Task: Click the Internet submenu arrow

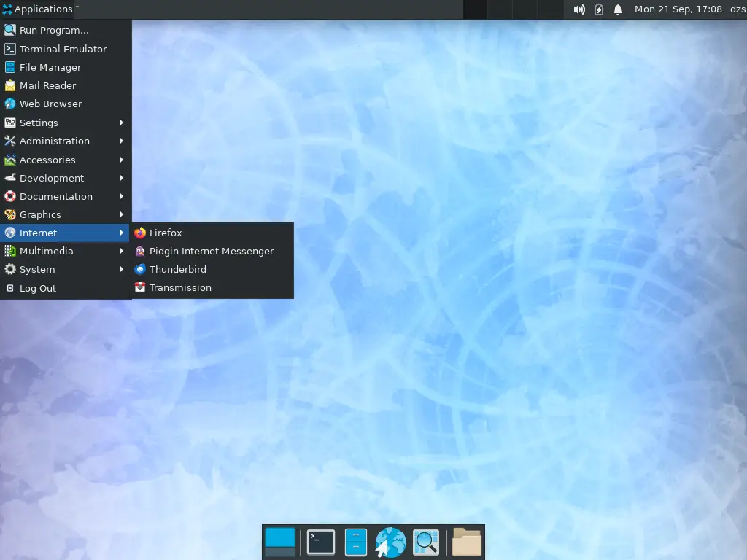Action: [121, 233]
